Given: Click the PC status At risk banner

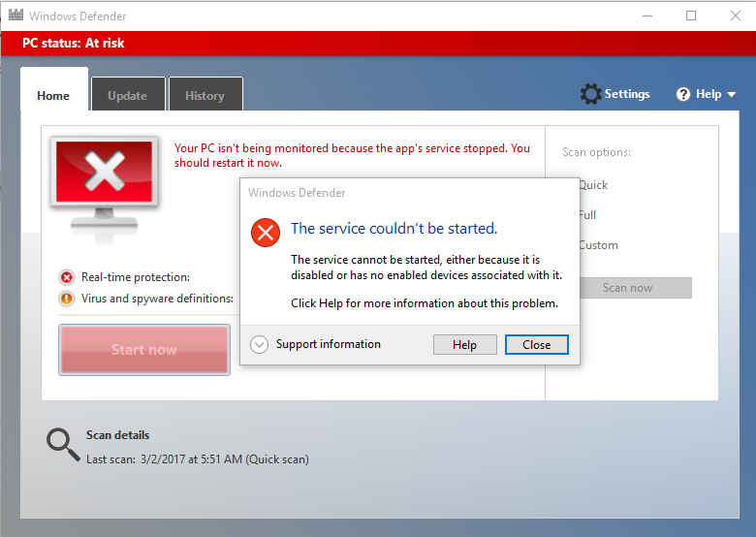Looking at the screenshot, I should click(74, 44).
